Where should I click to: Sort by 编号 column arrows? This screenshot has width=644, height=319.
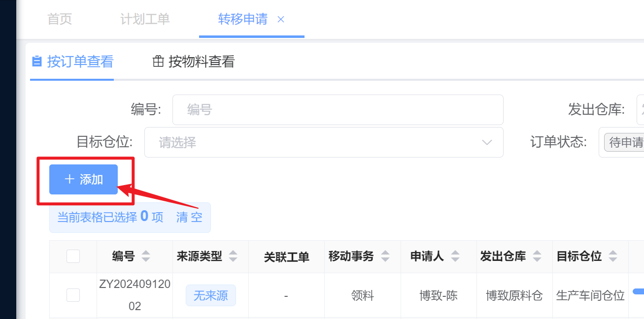point(146,256)
